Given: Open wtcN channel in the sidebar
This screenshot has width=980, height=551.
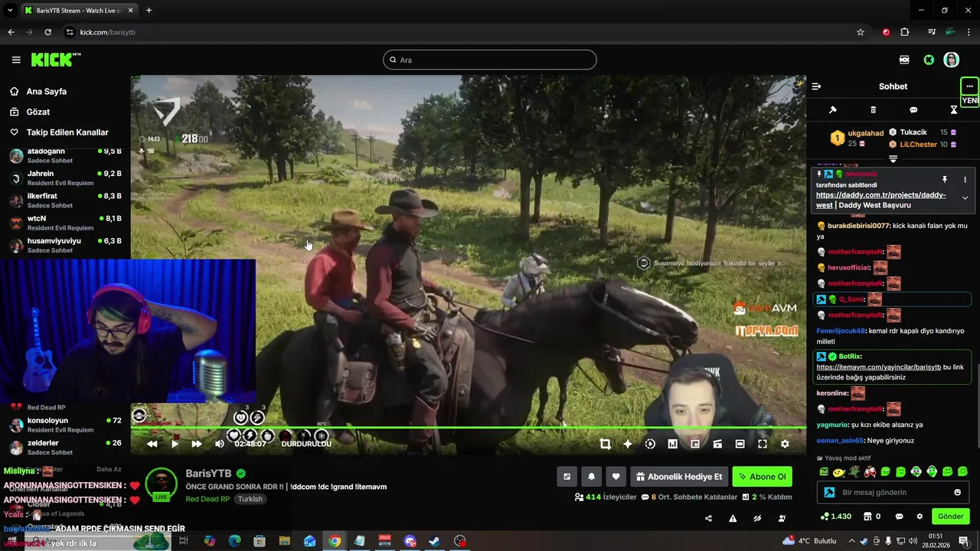Looking at the screenshot, I should [x=65, y=223].
